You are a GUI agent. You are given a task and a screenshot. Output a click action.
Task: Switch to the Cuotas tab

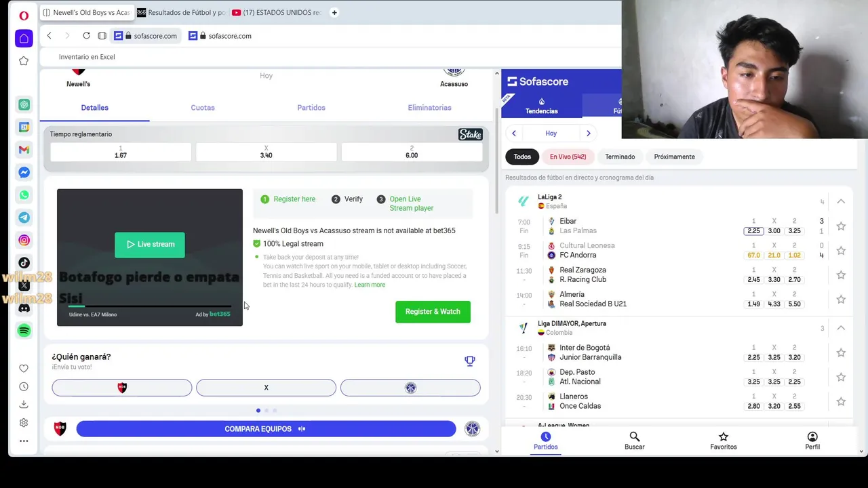pos(203,108)
